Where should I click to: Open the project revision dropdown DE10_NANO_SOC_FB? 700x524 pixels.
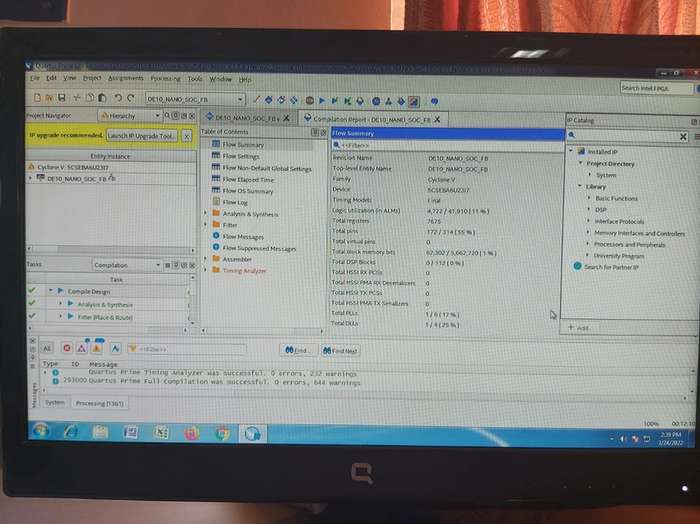pos(196,99)
